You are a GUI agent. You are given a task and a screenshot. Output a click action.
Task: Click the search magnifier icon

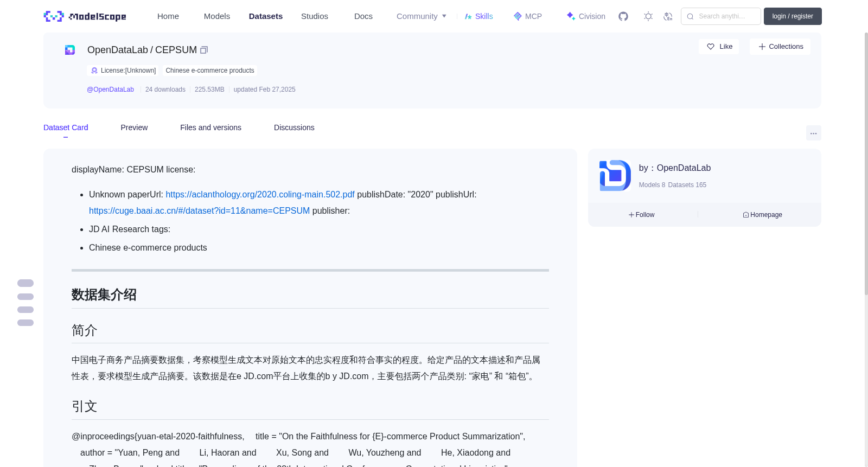690,16
